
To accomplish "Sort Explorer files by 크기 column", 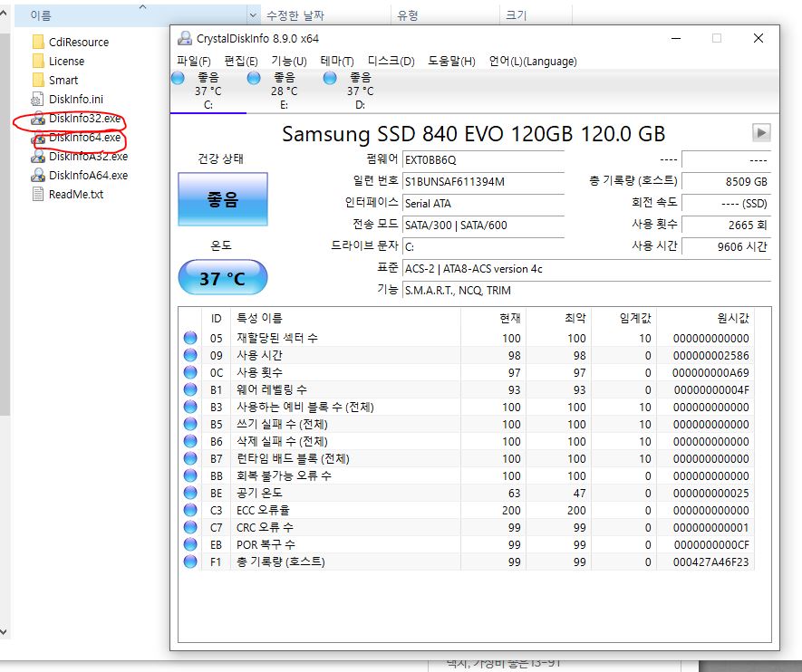I will pos(536,15).
